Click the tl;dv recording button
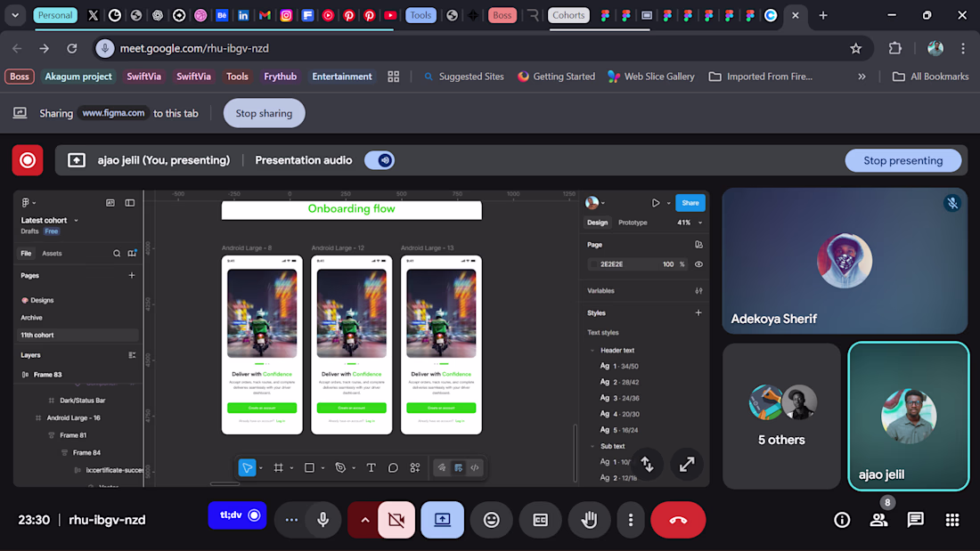The width and height of the screenshot is (980, 551). [x=238, y=515]
